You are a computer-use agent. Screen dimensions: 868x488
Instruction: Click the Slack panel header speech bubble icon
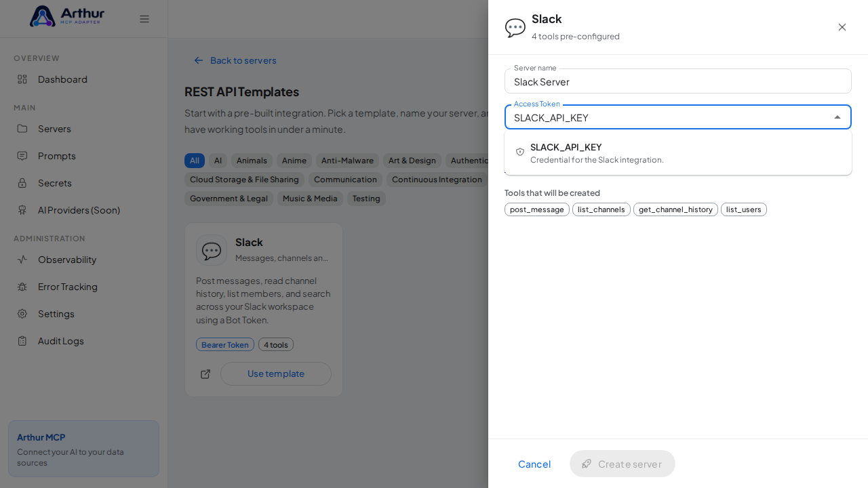(515, 28)
